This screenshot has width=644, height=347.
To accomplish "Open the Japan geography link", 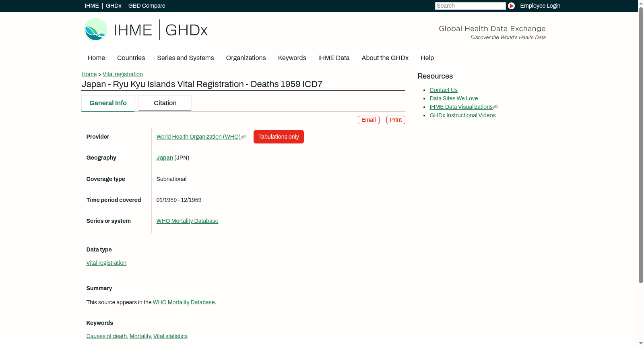I will coord(165,158).
